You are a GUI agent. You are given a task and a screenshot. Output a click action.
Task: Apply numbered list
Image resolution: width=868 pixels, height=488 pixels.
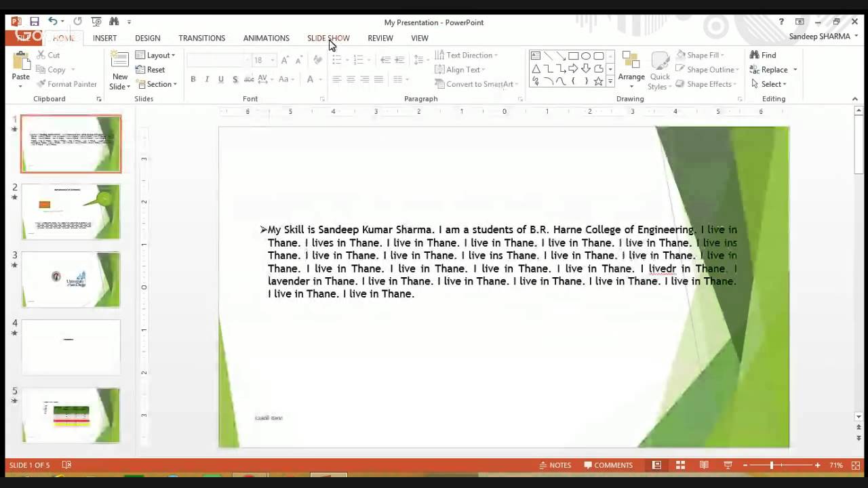pyautogui.click(x=359, y=60)
